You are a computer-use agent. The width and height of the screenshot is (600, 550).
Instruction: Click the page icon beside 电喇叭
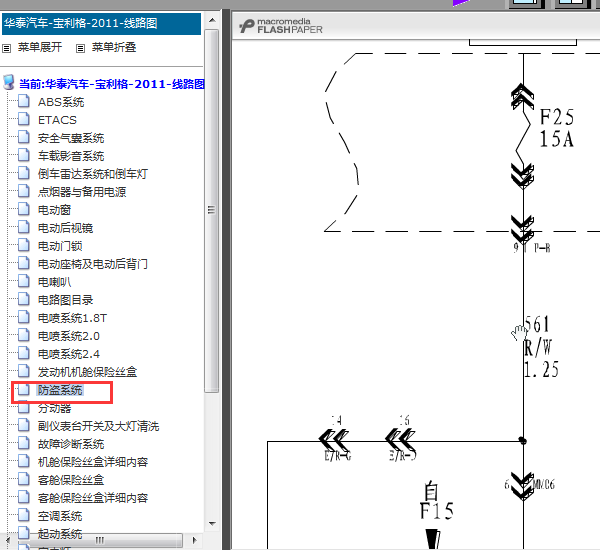pos(24,281)
